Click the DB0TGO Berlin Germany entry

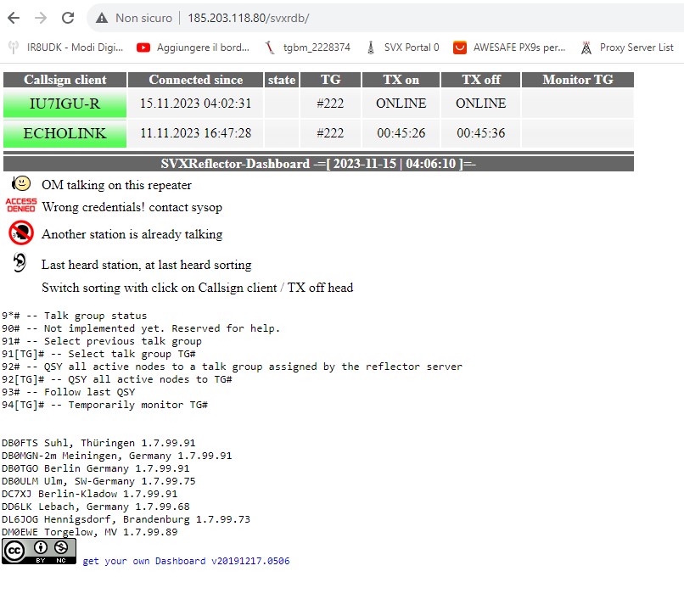[96, 468]
